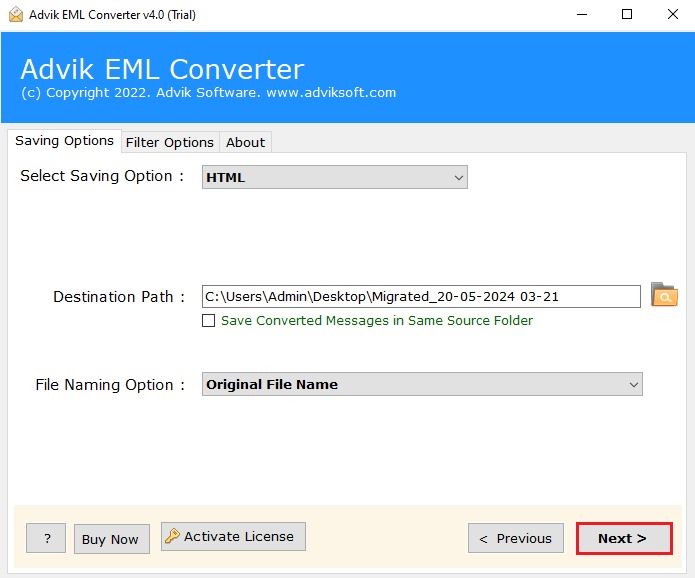This screenshot has width=695, height=578.
Task: Open help with the question mark button
Action: click(x=46, y=538)
